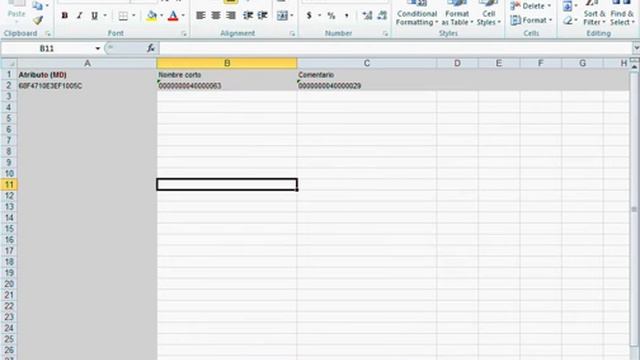Click the Fill Color paint bucket
The height and width of the screenshot is (360, 640).
(151, 16)
